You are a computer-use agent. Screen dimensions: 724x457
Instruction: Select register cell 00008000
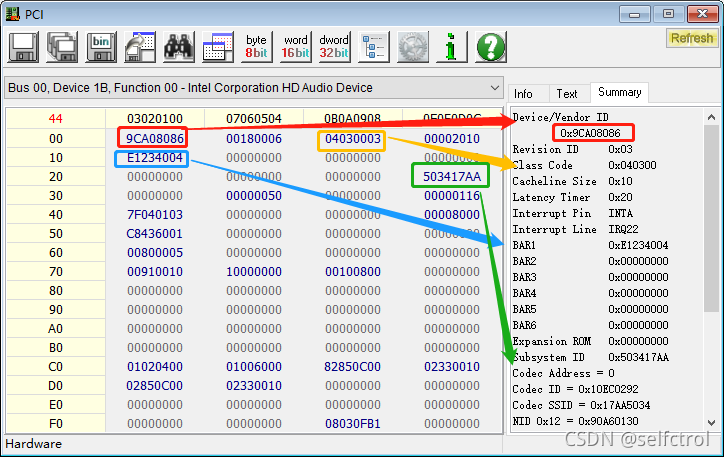(x=452, y=215)
